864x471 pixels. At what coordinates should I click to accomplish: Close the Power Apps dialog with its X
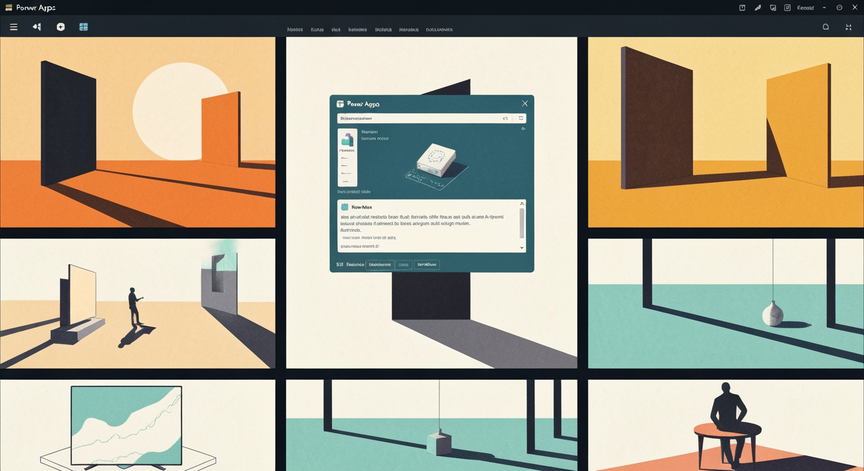point(525,104)
